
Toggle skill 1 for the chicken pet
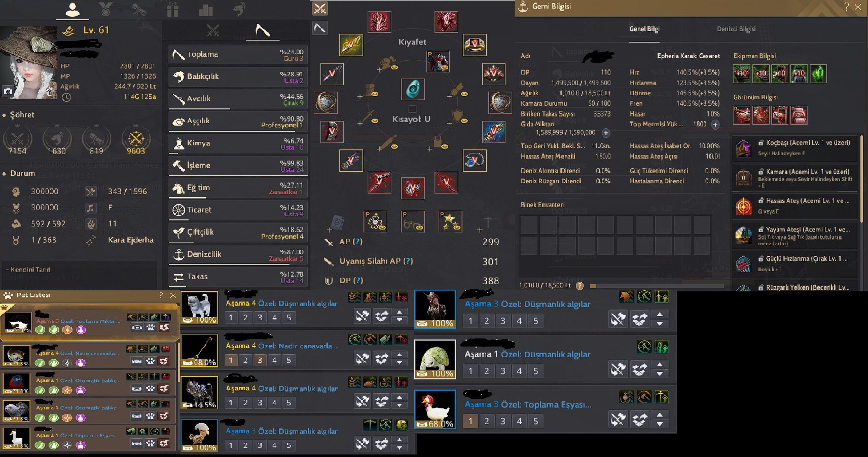coord(471,421)
